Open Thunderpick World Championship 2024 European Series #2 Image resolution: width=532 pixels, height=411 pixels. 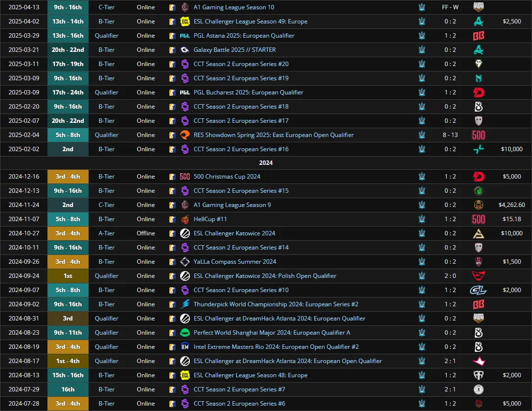click(276, 304)
